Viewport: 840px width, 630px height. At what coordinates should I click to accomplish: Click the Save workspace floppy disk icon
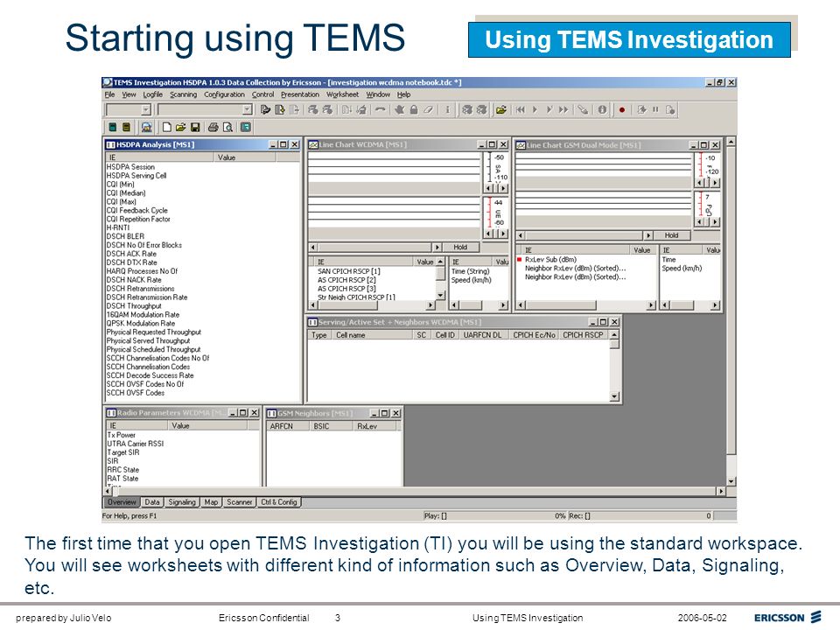pyautogui.click(x=195, y=127)
